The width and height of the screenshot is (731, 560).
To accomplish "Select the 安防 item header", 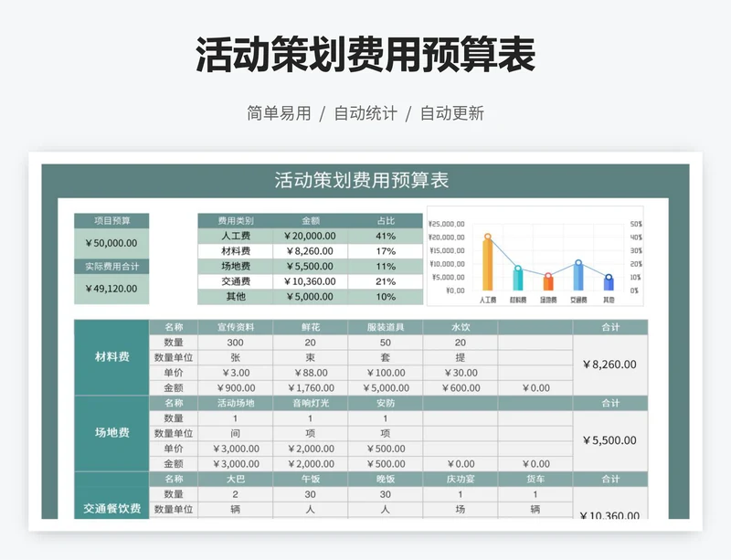I will click(386, 403).
